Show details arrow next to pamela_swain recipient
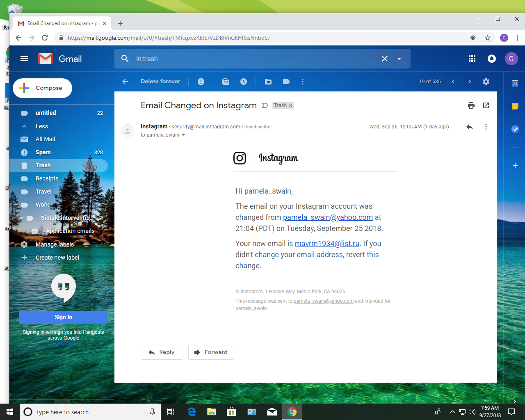Viewport: 525px width, 420px height. 183,135
